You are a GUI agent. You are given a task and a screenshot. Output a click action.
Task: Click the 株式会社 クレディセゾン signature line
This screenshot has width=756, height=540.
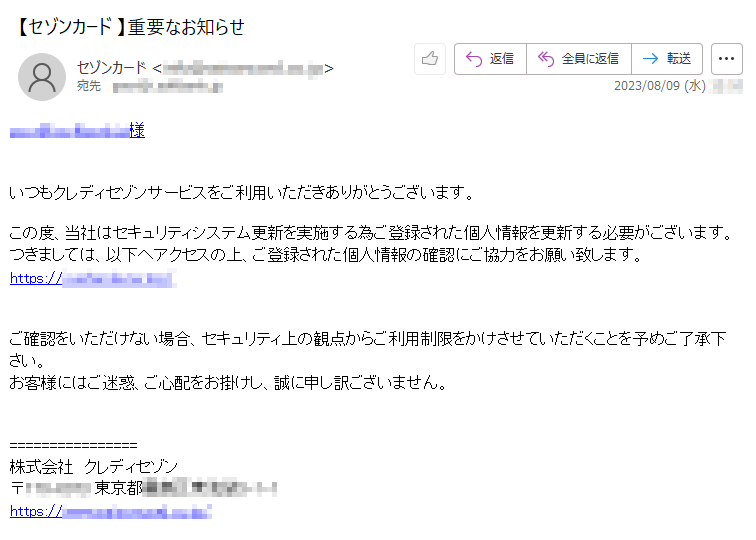[94, 466]
